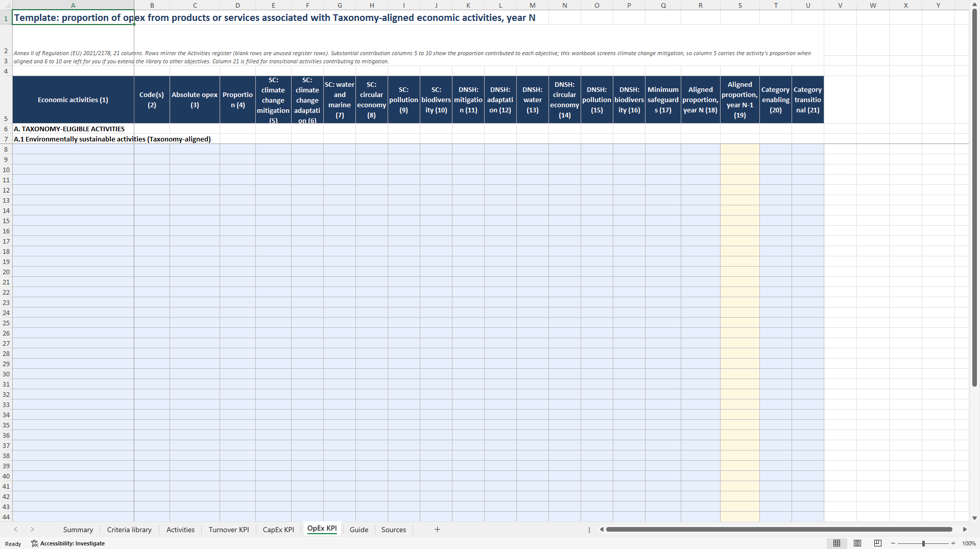
Task: Click the Code(s) (2) header cell
Action: (152, 100)
